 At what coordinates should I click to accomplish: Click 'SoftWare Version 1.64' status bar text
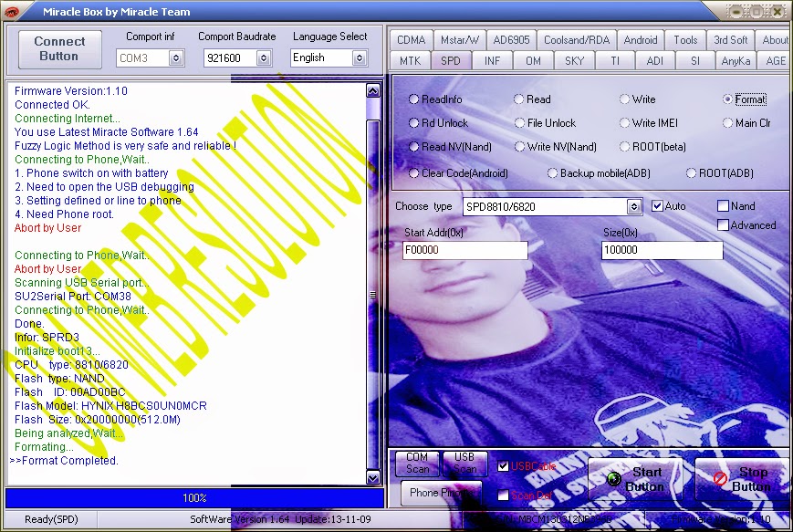pyautogui.click(x=240, y=519)
